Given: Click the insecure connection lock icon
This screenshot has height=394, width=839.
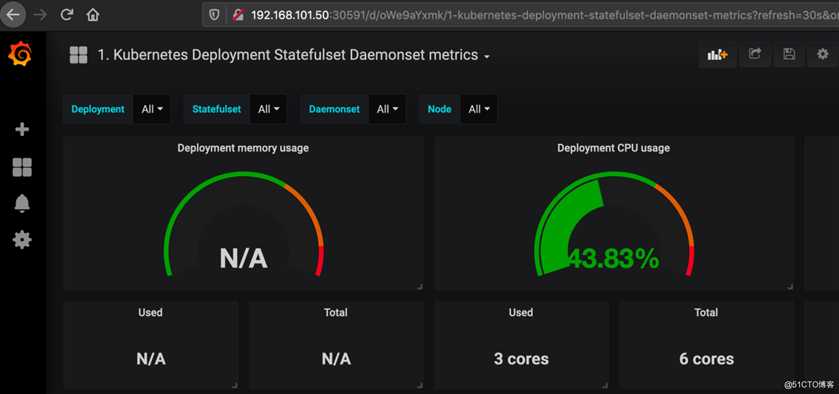Looking at the screenshot, I should tap(238, 15).
